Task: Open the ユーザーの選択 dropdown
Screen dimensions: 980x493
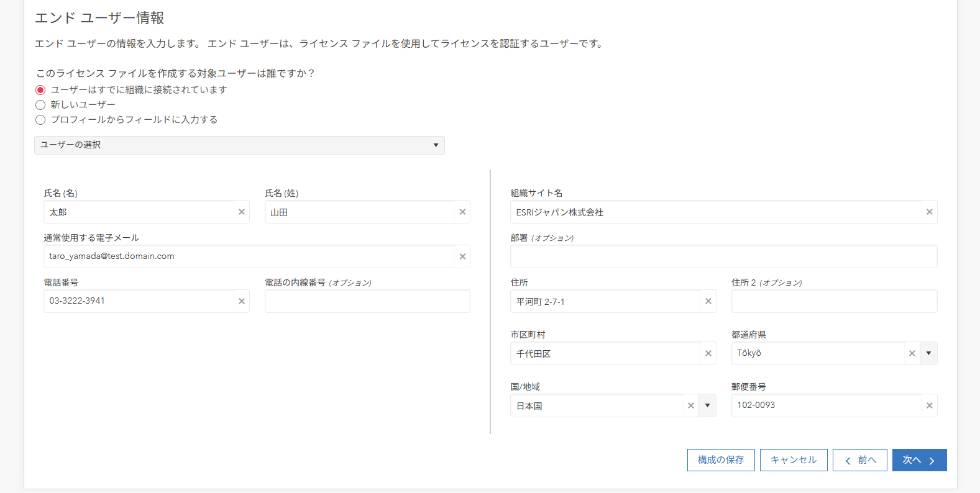Action: (239, 145)
